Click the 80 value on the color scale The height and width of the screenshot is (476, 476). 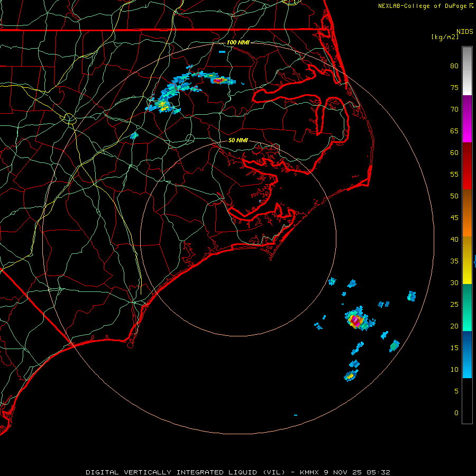click(454, 66)
